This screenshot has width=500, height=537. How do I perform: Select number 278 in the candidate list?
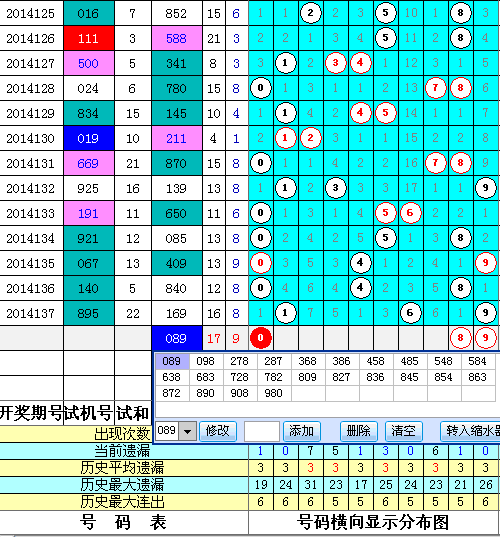pyautogui.click(x=239, y=361)
